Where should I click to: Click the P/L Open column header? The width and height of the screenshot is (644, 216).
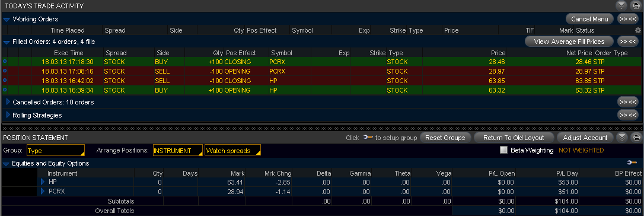point(501,173)
